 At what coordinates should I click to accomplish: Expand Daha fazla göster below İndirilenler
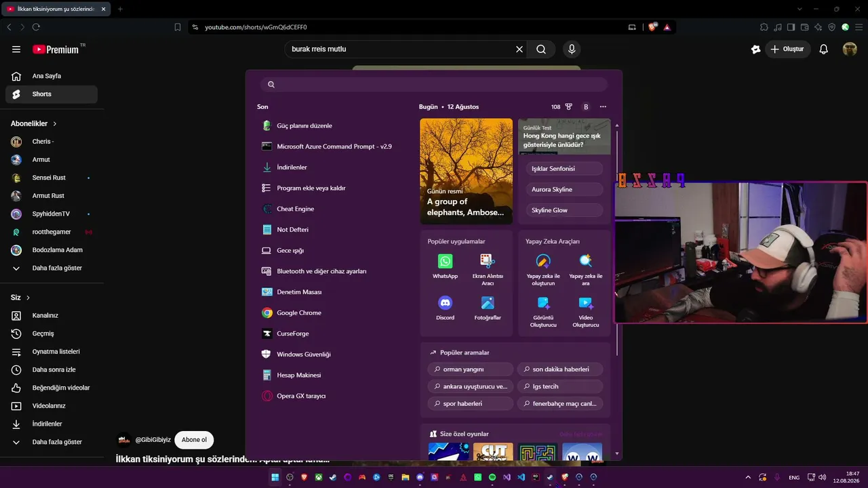[x=51, y=442]
